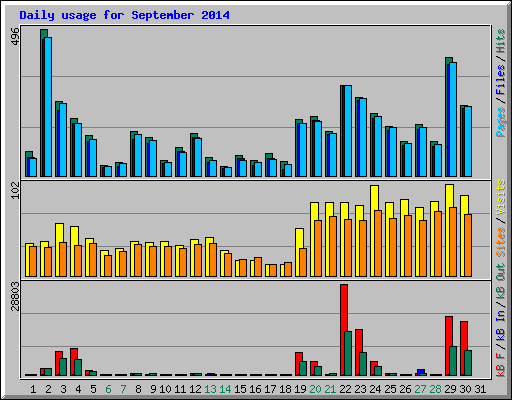
Task: Click the day 19 orange sites bar
Action: coord(303,262)
